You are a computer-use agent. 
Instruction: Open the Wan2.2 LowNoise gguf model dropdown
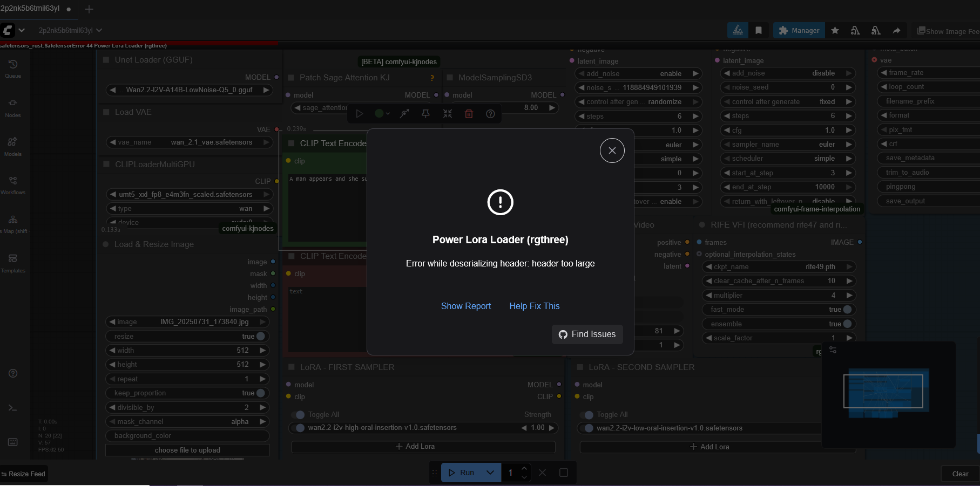click(189, 90)
